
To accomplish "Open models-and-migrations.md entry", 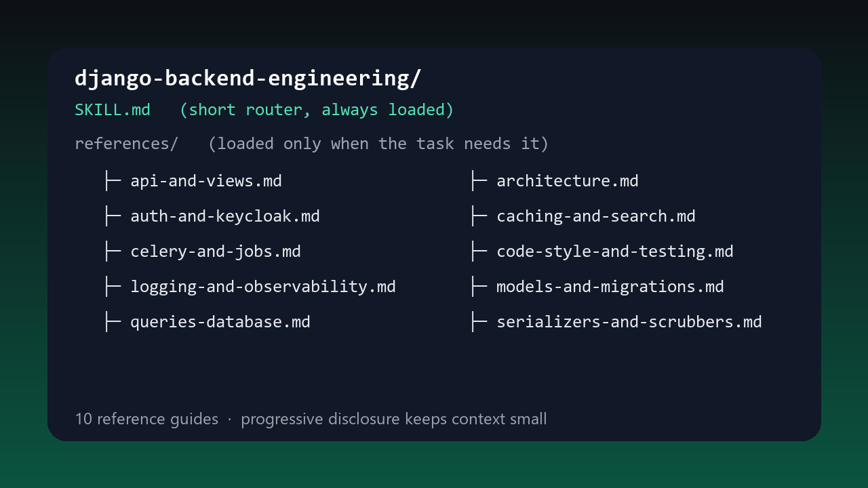I will 610,287.
